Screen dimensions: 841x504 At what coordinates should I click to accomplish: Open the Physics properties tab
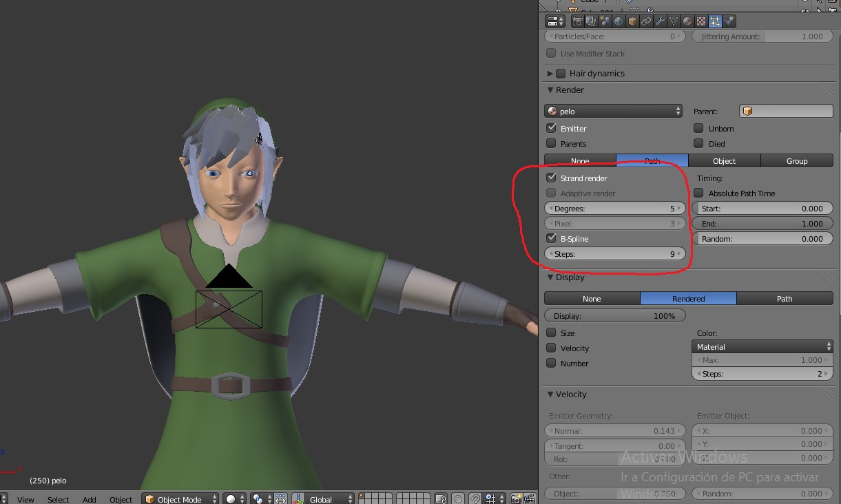coord(729,21)
